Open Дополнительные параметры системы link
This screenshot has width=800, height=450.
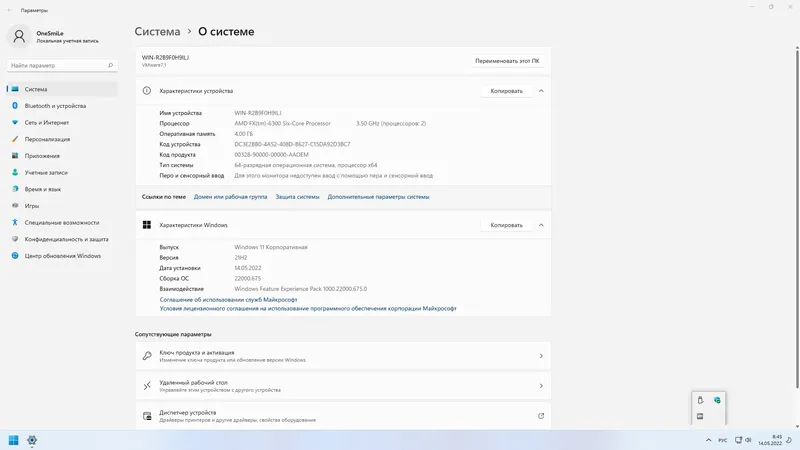[x=378, y=196]
